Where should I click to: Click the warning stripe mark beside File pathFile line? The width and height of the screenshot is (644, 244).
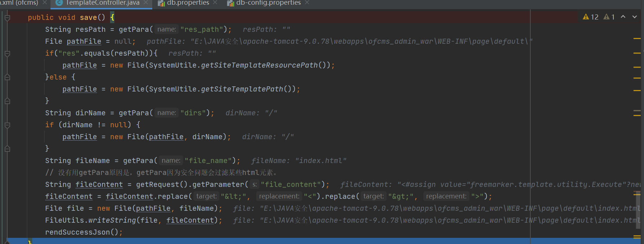(637, 38)
